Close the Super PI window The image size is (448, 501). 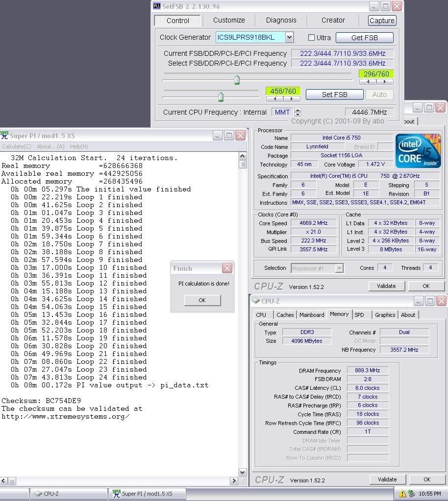(x=241, y=136)
